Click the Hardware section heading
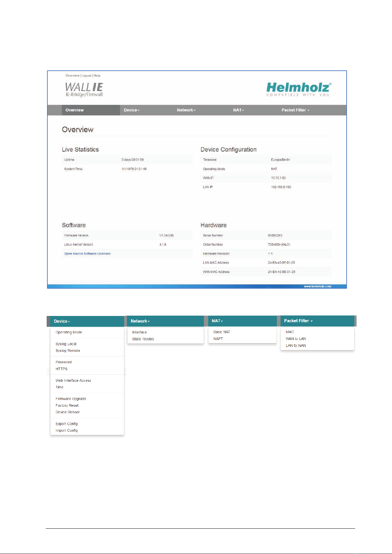This screenshot has width=392, height=554. pos(213,225)
